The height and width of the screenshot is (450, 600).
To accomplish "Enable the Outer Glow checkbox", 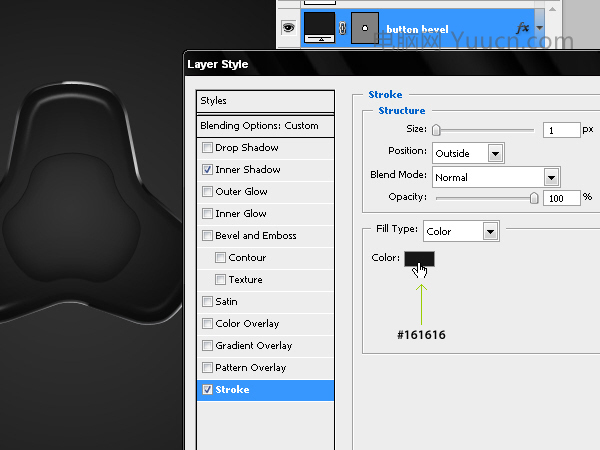I will click(207, 191).
